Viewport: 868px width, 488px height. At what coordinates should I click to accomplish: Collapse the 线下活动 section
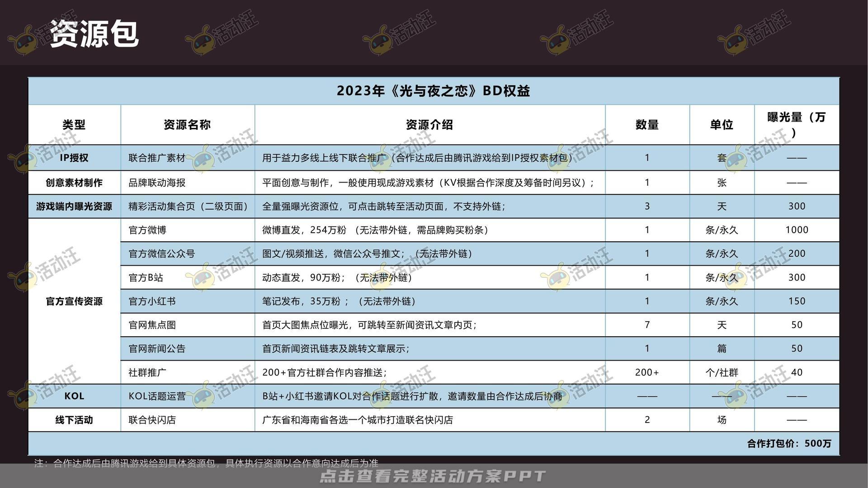pyautogui.click(x=75, y=420)
